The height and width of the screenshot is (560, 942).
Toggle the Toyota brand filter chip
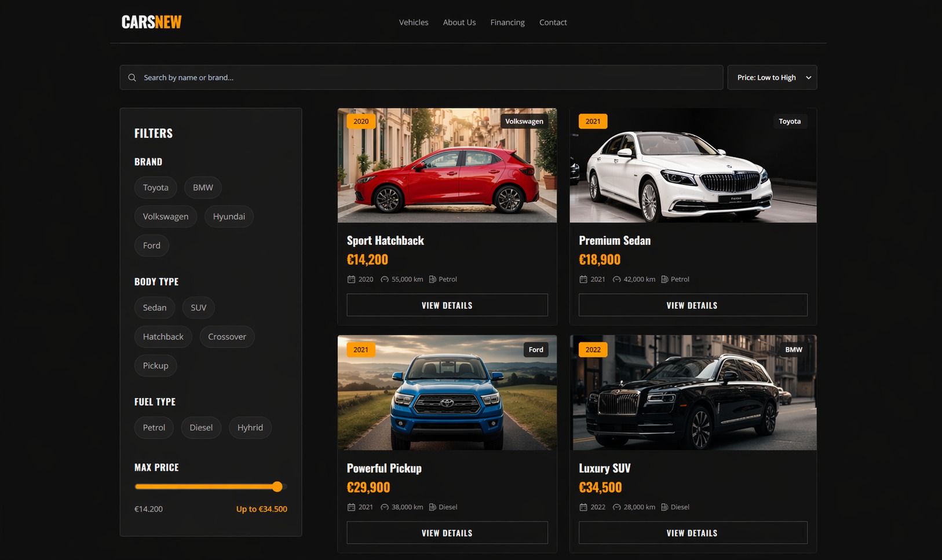point(155,188)
